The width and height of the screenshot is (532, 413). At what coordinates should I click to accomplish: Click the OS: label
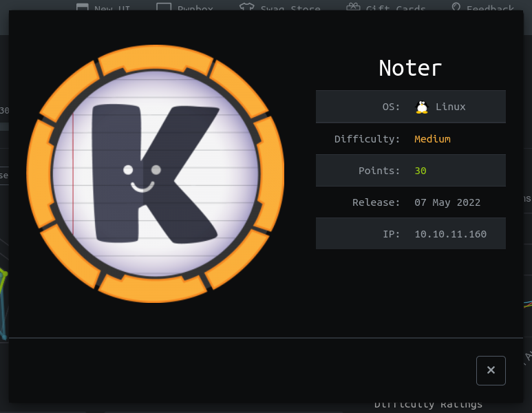click(x=391, y=107)
